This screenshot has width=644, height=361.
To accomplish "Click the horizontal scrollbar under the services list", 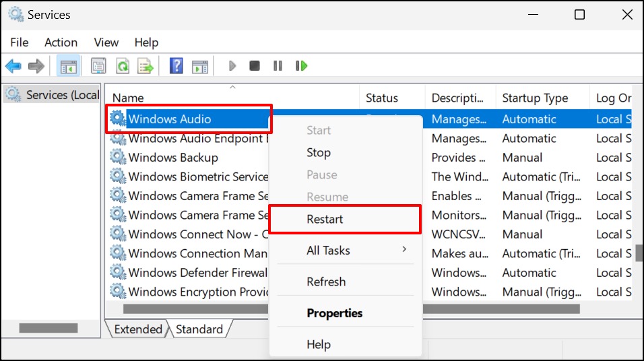I will coord(352,308).
